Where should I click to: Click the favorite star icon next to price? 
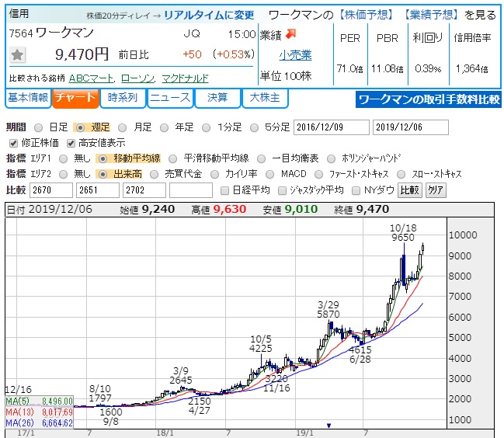(17, 54)
